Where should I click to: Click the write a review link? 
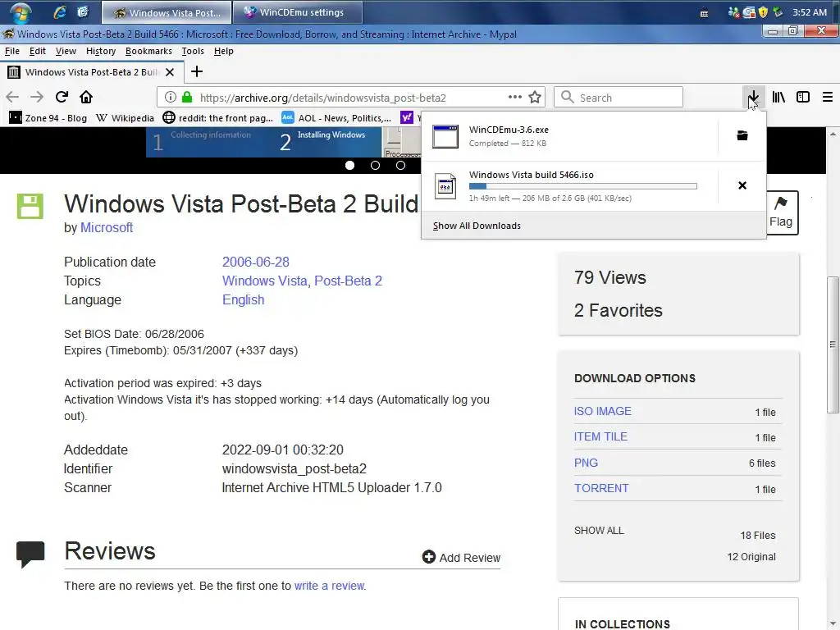tap(329, 586)
